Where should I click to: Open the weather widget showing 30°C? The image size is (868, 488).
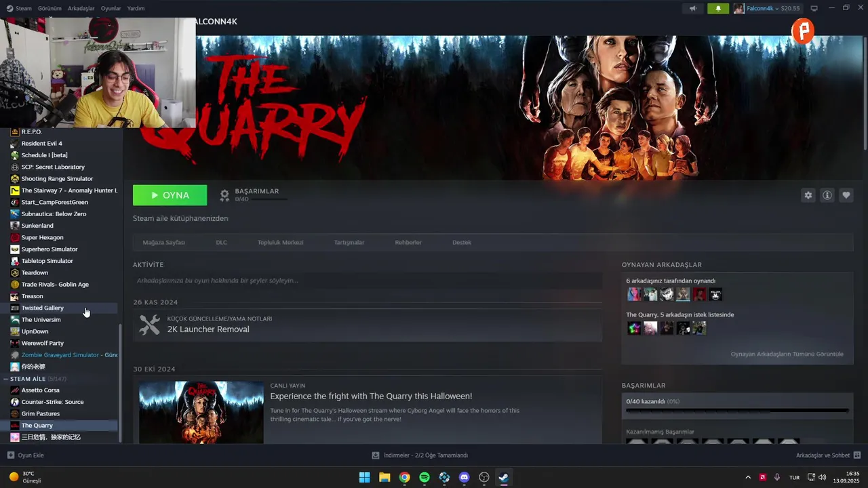pos(25,477)
